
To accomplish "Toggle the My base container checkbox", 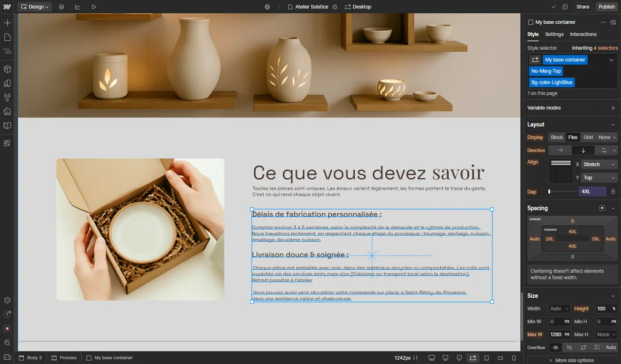I will pyautogui.click(x=531, y=22).
